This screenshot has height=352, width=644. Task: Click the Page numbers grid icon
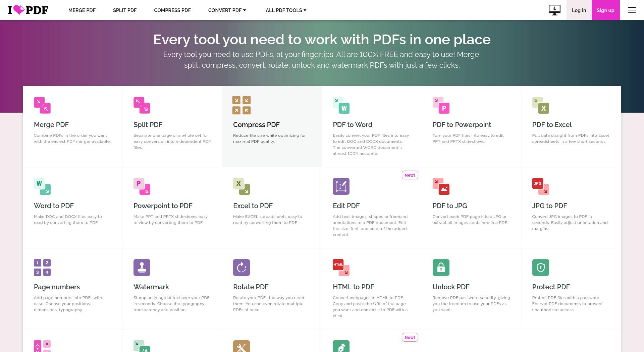(42, 268)
